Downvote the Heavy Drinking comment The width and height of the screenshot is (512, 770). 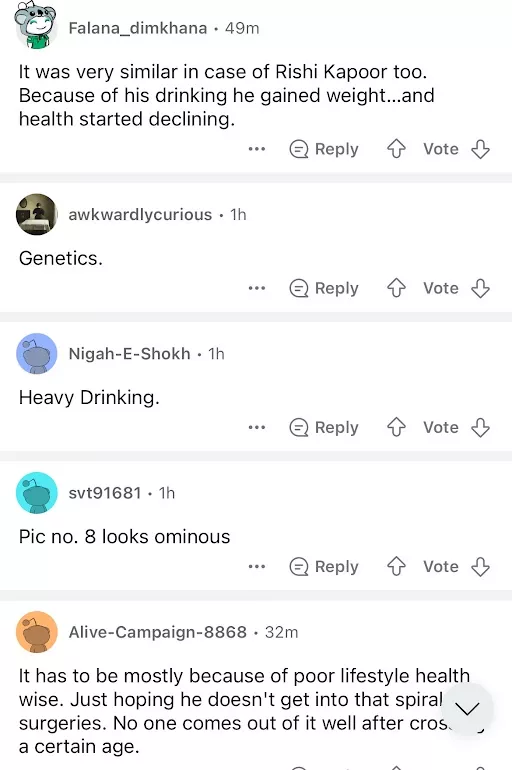[x=480, y=427]
